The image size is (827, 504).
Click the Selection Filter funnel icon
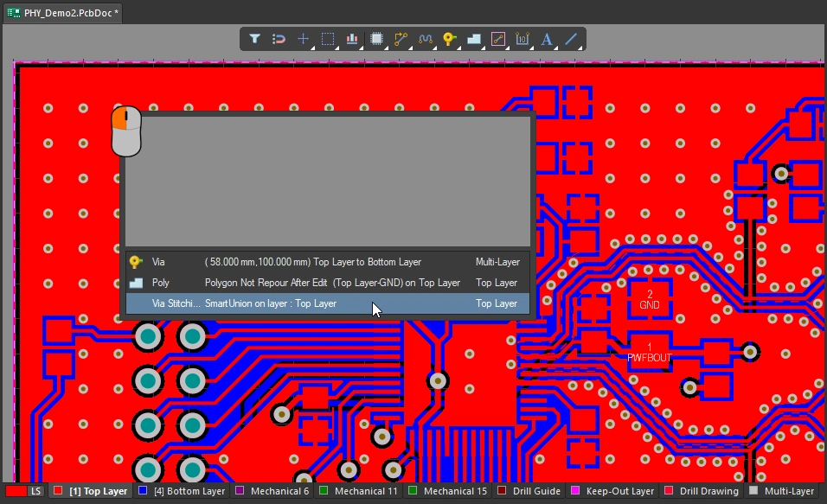[255, 39]
